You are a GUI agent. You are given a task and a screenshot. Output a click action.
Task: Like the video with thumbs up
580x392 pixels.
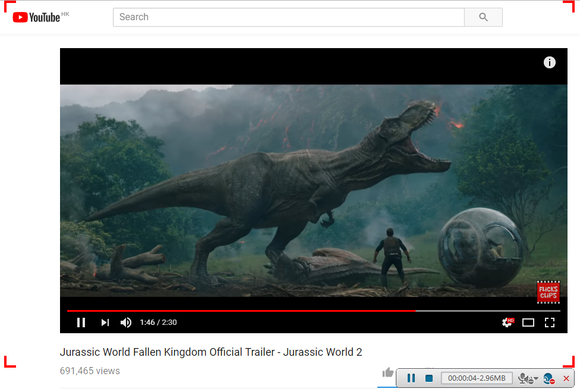tap(387, 372)
